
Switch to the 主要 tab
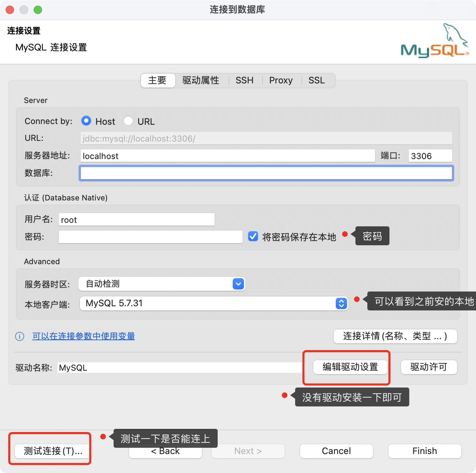(x=158, y=81)
